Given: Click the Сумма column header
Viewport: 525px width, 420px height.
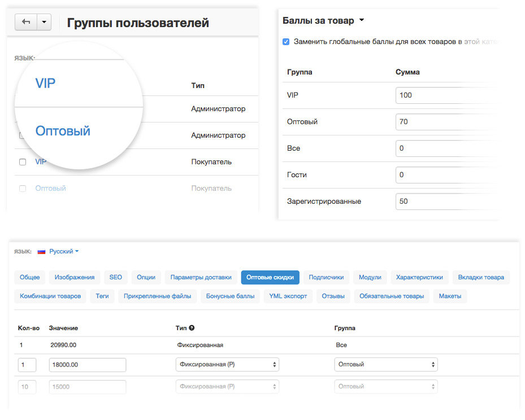Looking at the screenshot, I should point(407,72).
